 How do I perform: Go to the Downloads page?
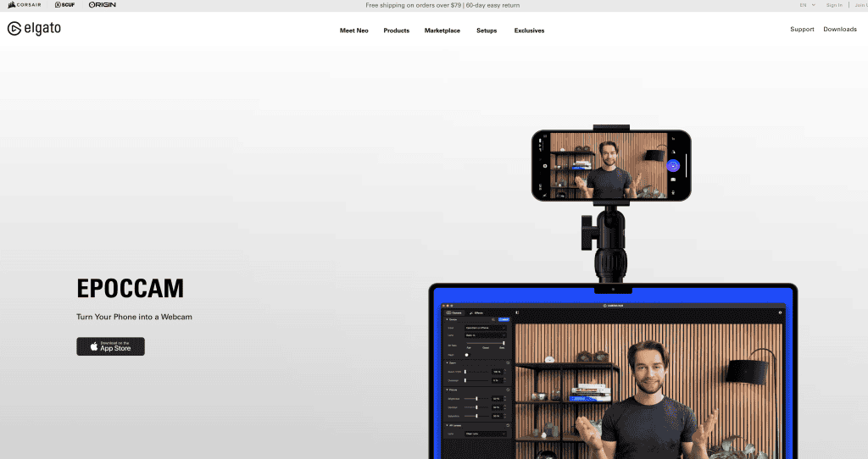[x=840, y=30]
